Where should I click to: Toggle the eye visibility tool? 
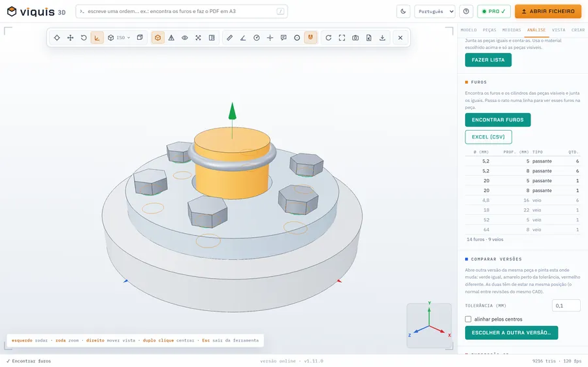click(184, 37)
